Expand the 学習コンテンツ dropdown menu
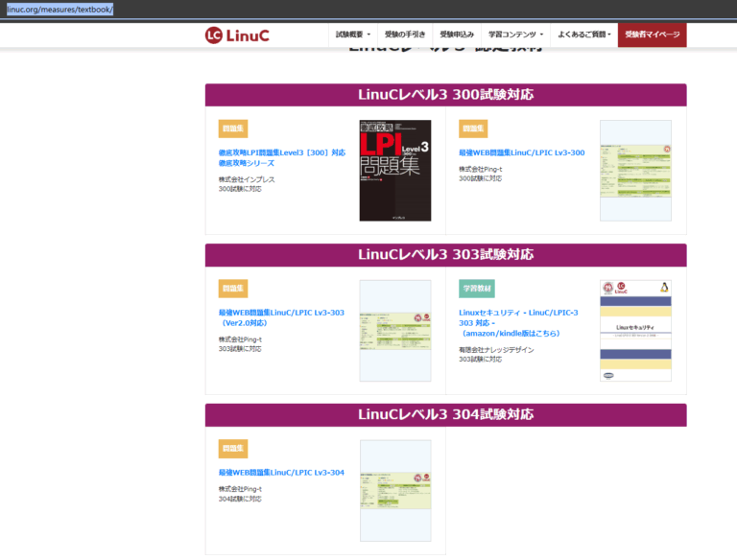737x560 pixels. (x=513, y=35)
